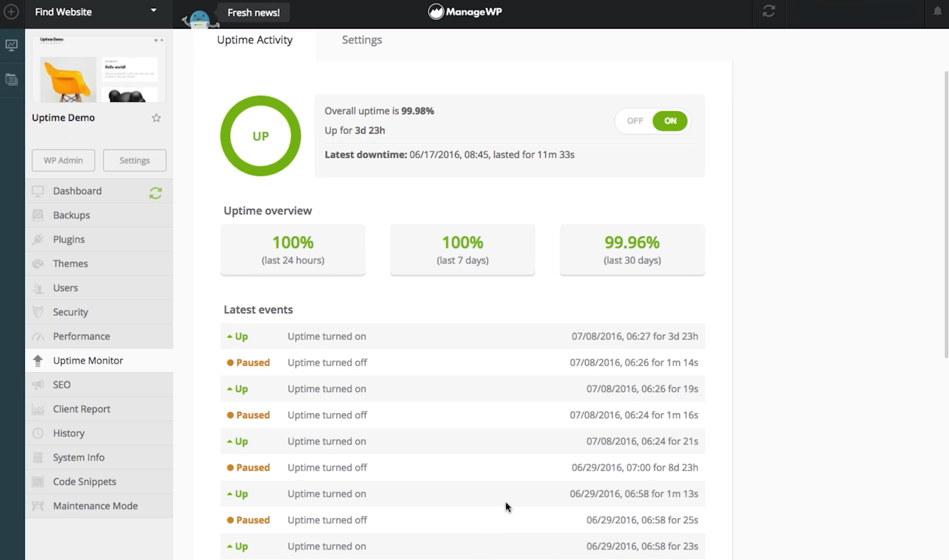Click the second icon in the left rail

11,80
